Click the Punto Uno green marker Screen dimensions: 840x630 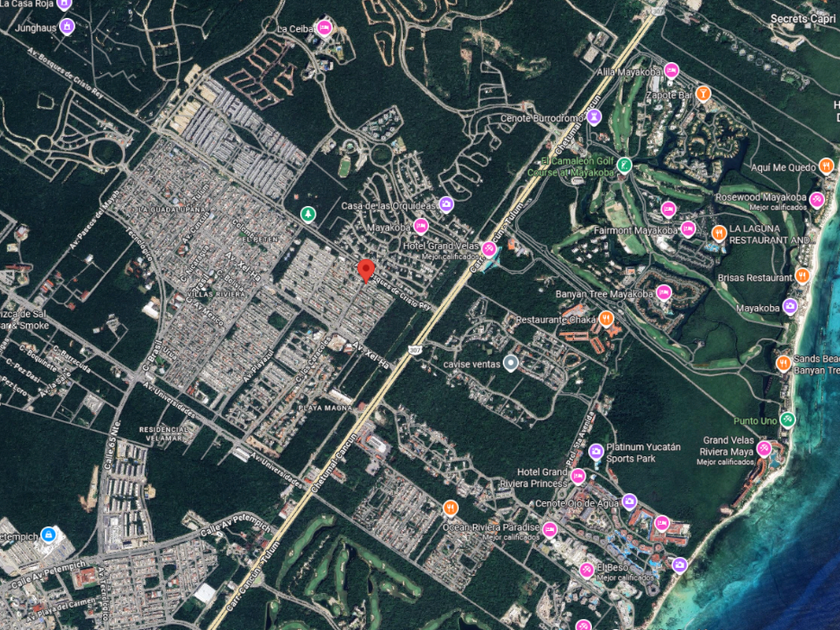(787, 419)
